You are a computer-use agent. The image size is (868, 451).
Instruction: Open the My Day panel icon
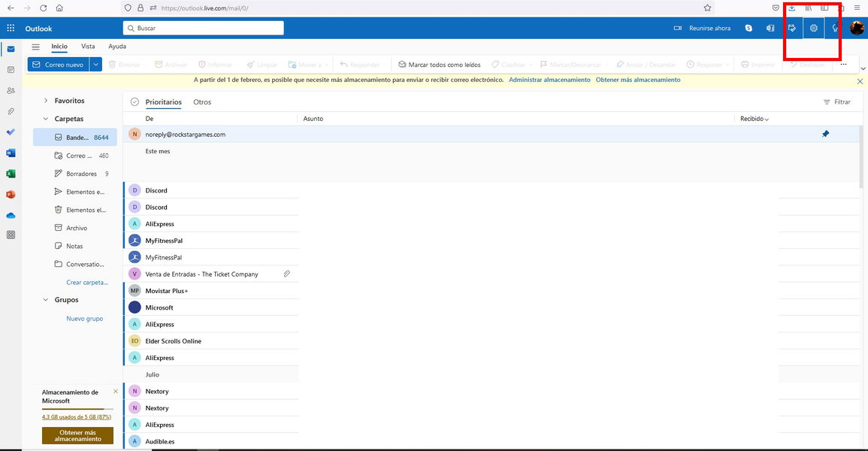792,29
